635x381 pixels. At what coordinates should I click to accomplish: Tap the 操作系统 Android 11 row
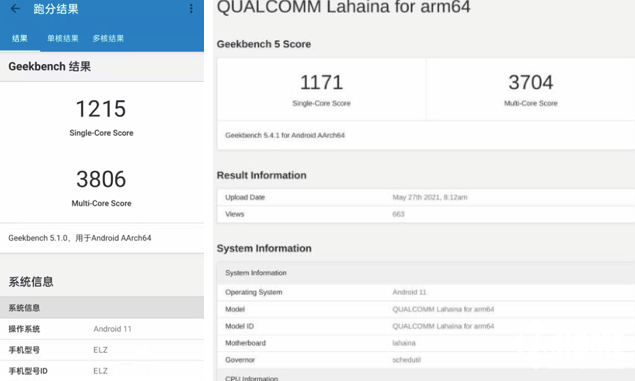[102, 329]
